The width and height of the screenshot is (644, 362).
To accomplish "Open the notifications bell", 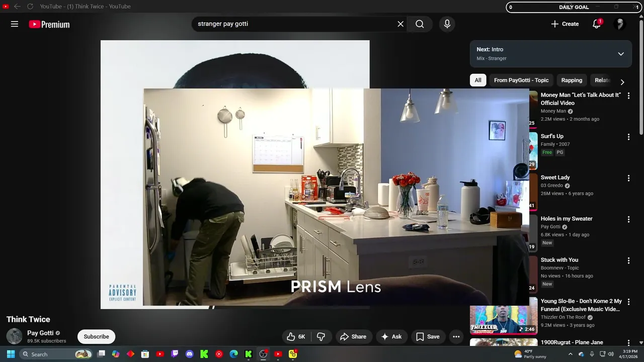I will [597, 24].
